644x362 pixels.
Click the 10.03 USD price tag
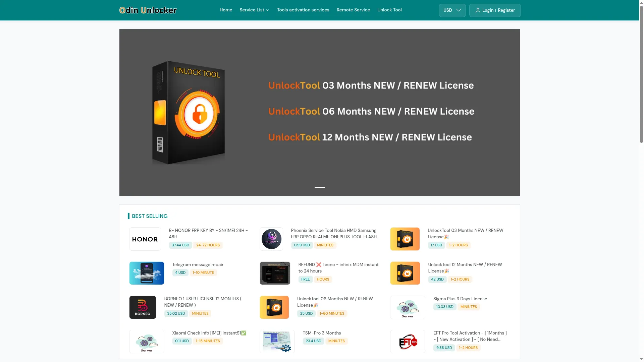point(445,307)
